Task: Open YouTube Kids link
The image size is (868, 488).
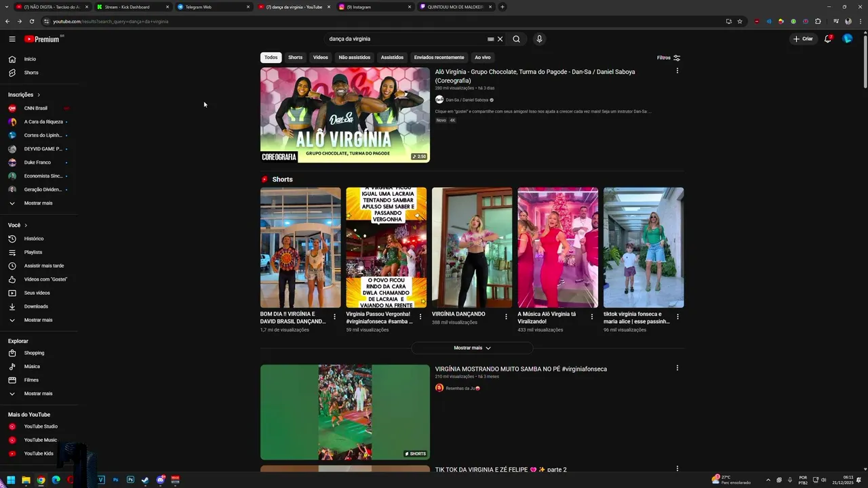Action: (39, 453)
